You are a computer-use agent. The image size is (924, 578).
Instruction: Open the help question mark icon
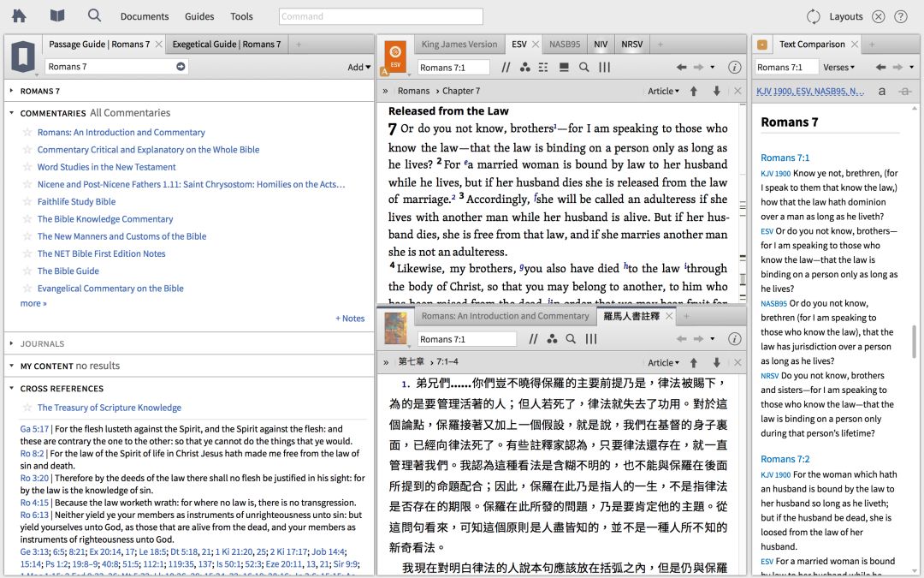[x=900, y=16]
